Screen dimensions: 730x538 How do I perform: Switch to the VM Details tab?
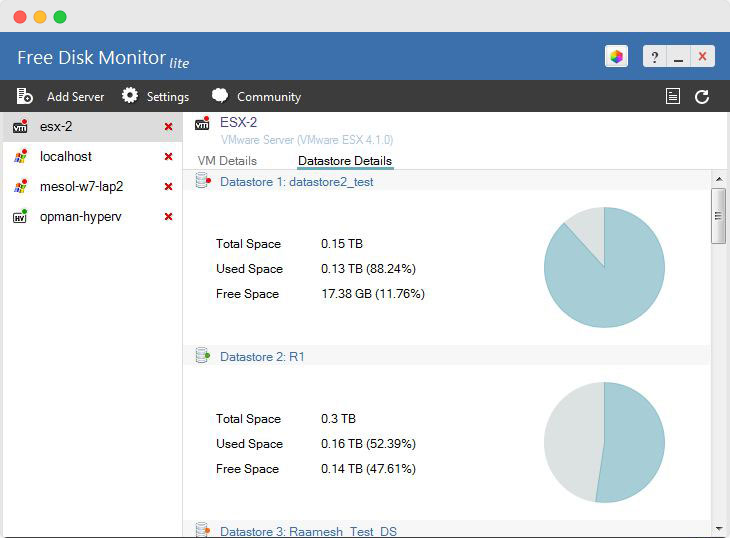[x=227, y=161]
